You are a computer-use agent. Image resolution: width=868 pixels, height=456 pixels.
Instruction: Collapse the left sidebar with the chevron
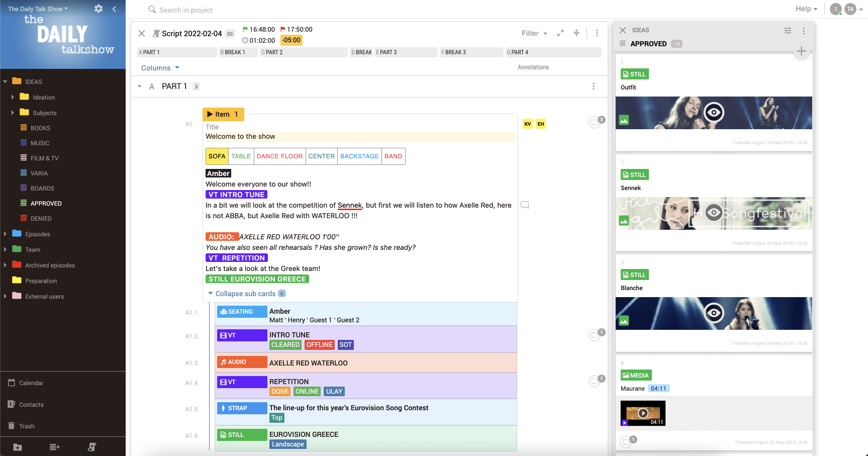114,9
